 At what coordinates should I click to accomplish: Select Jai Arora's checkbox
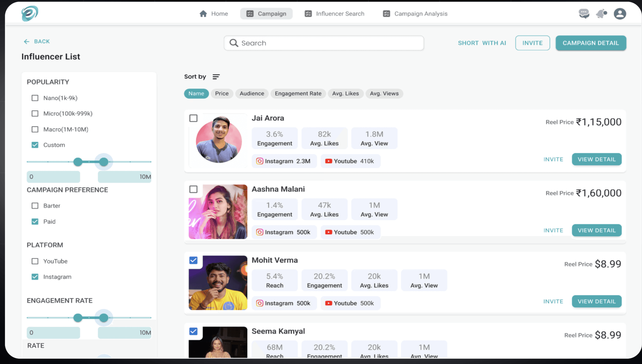click(x=193, y=118)
